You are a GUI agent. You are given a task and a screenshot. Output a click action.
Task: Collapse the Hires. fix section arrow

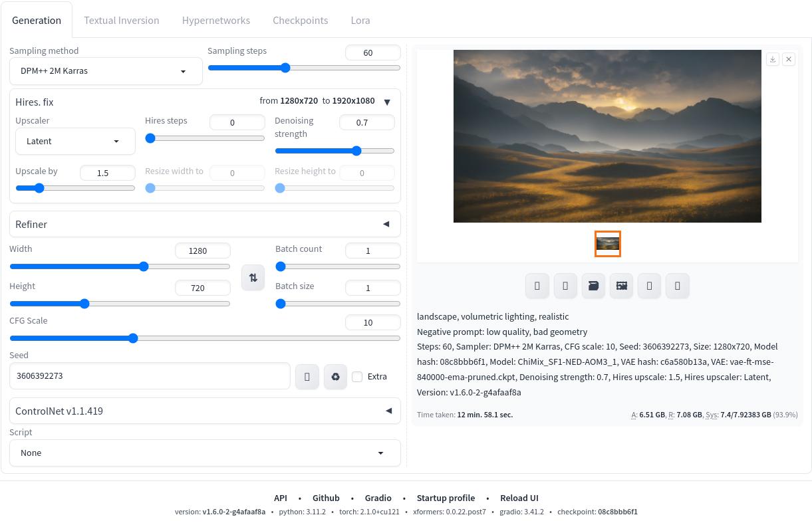[387, 102]
